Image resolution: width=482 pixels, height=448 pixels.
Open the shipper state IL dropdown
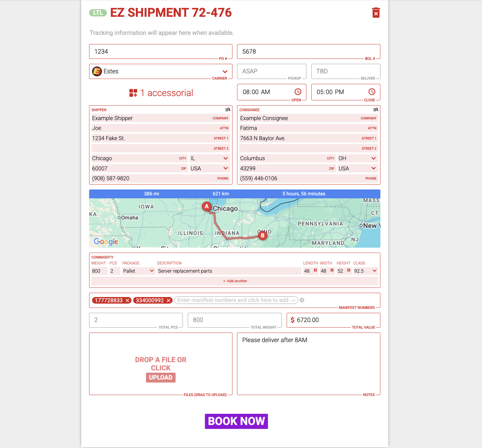pos(226,158)
